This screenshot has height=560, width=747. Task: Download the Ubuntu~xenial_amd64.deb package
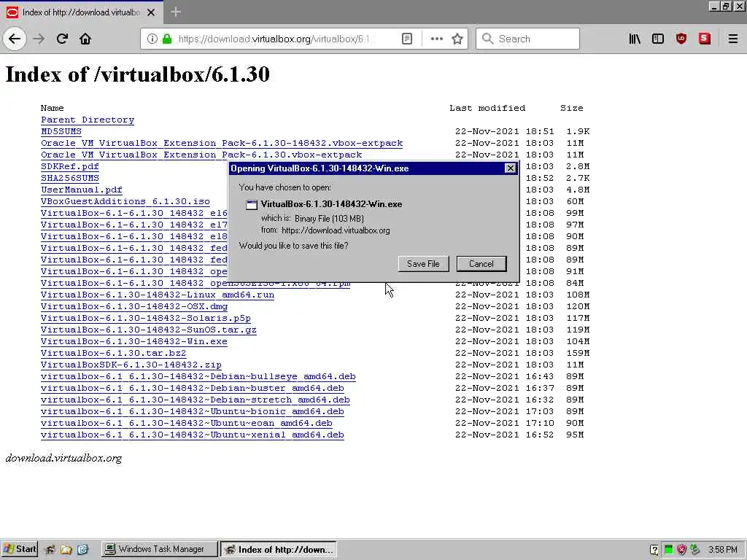point(193,435)
